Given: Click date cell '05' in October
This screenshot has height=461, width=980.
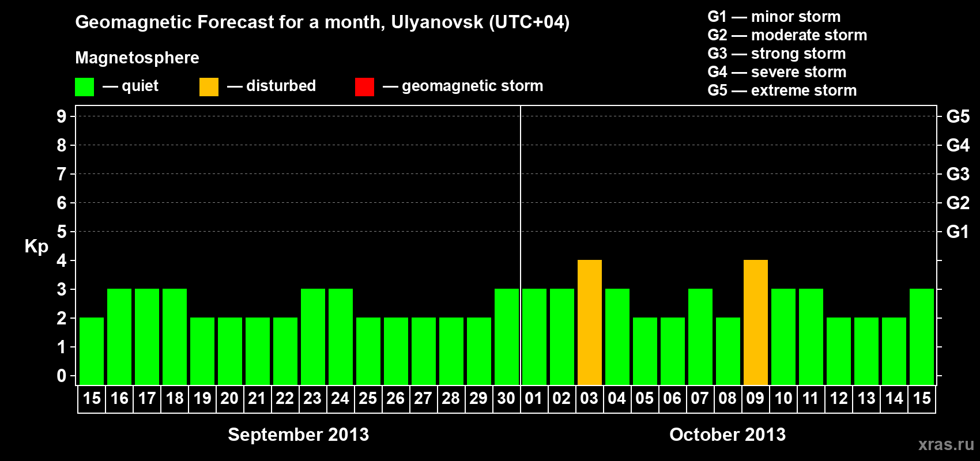Looking at the screenshot, I should 644,399.
